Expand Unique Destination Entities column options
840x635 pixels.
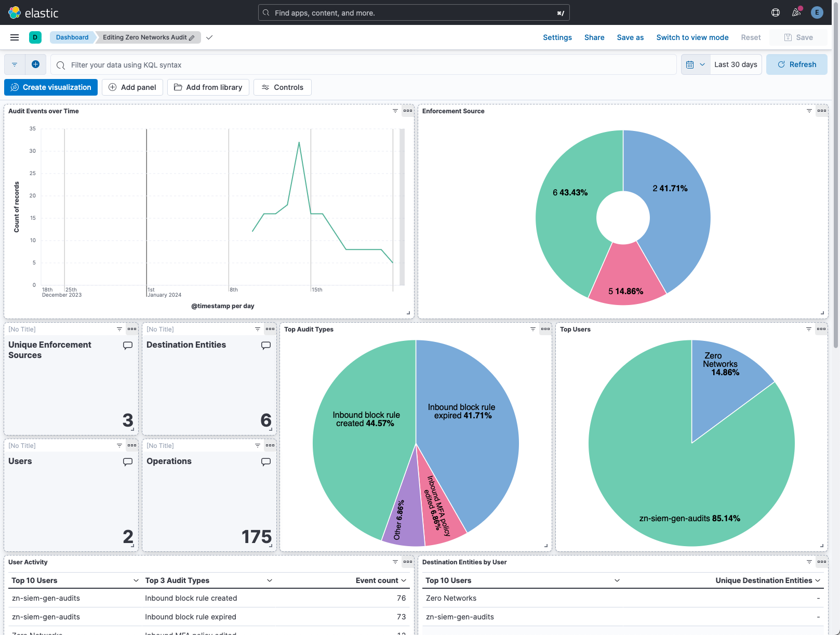818,580
